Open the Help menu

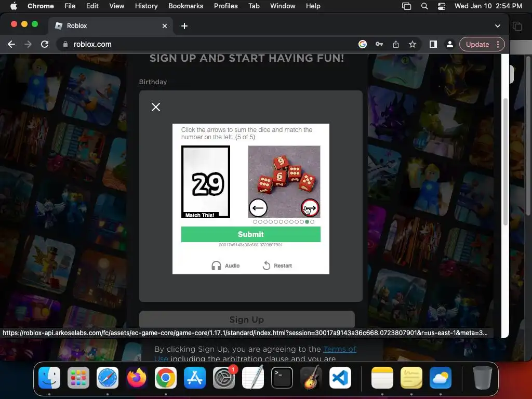point(313,6)
